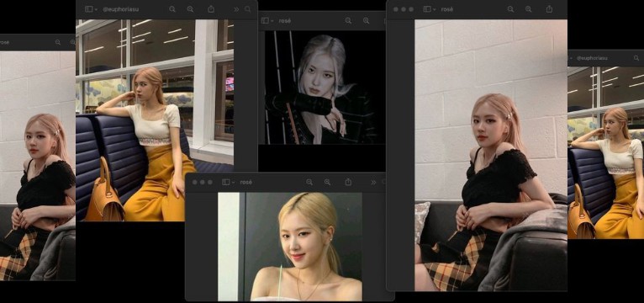Toggle sidebar icon in smiling-selfie rosé window

tap(225, 182)
